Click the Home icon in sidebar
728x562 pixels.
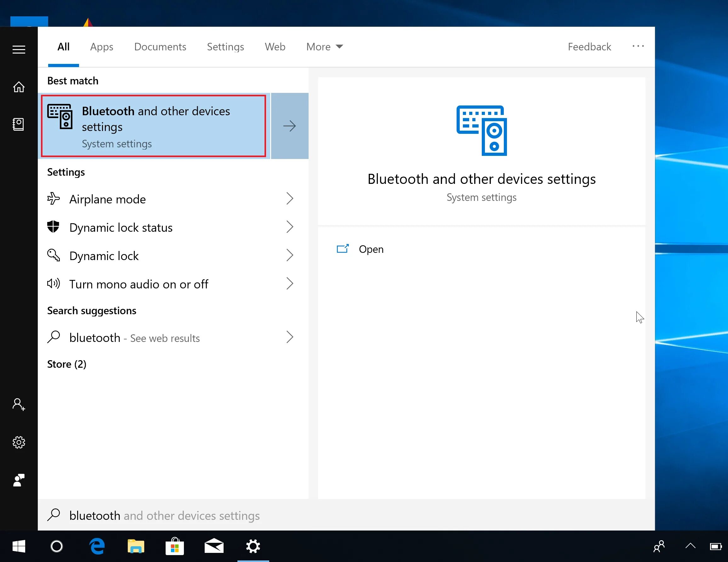coord(19,87)
